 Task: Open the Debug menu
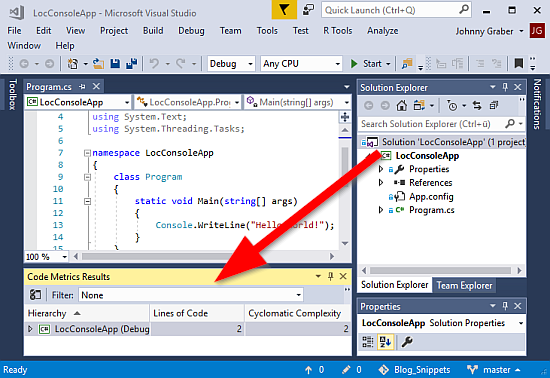[191, 31]
